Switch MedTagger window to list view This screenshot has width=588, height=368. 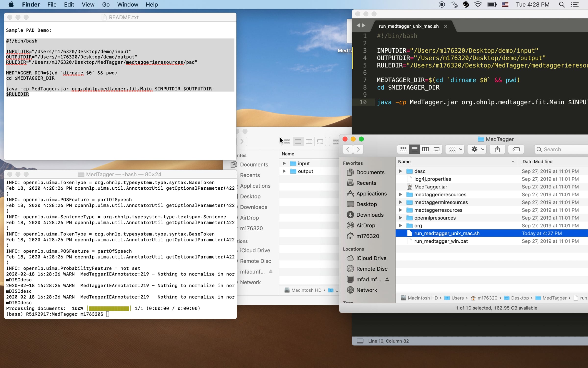coord(414,149)
